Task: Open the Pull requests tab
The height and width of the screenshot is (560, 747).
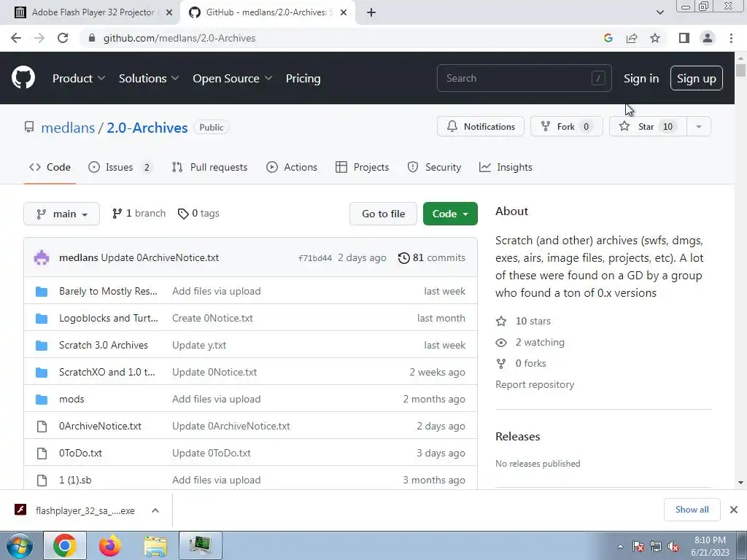Action: 209,167
